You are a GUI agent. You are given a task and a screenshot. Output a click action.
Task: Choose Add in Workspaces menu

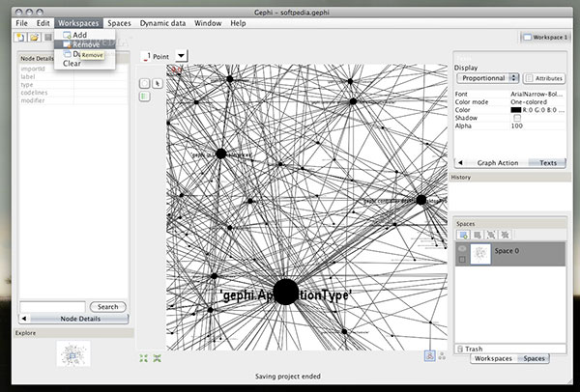(84, 35)
